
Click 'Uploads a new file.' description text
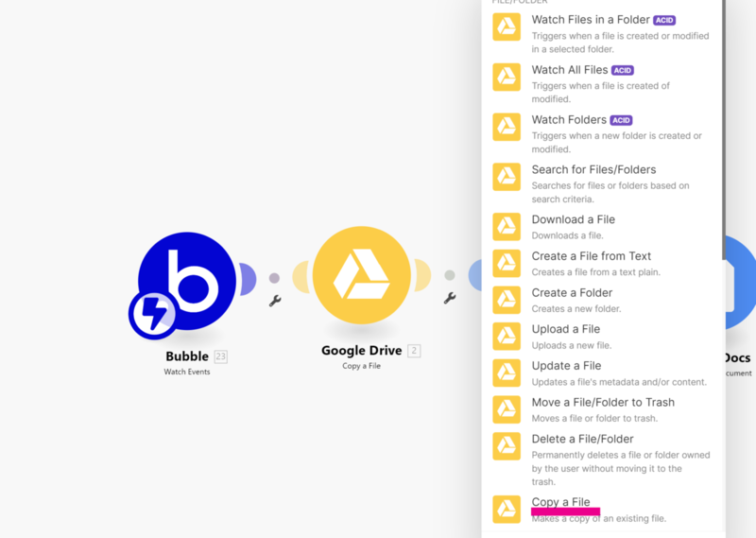(572, 345)
